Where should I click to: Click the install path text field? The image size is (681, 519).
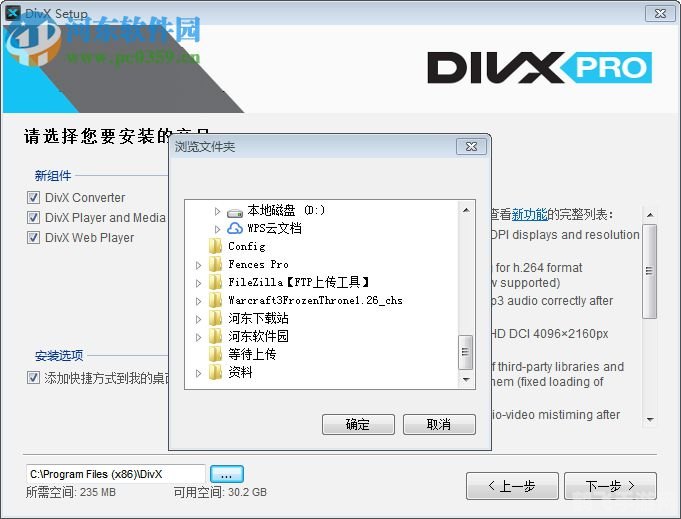click(115, 474)
